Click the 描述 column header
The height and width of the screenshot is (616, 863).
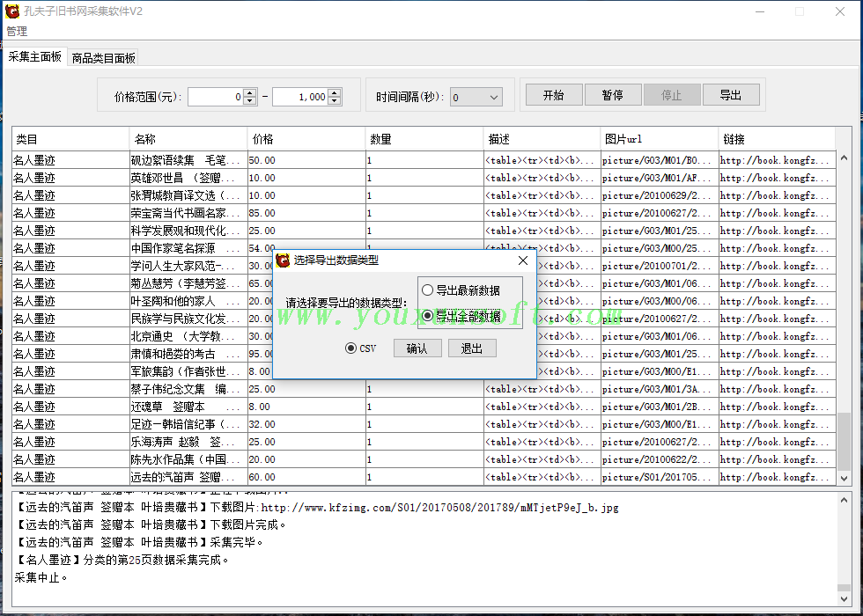tap(542, 139)
